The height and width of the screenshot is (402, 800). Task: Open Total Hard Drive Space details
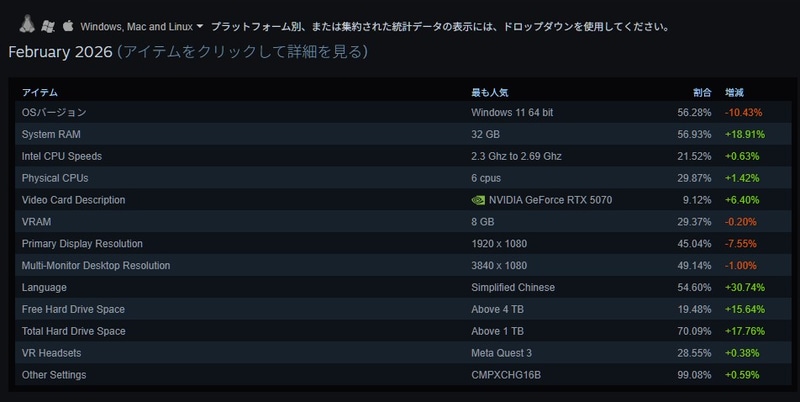75,331
